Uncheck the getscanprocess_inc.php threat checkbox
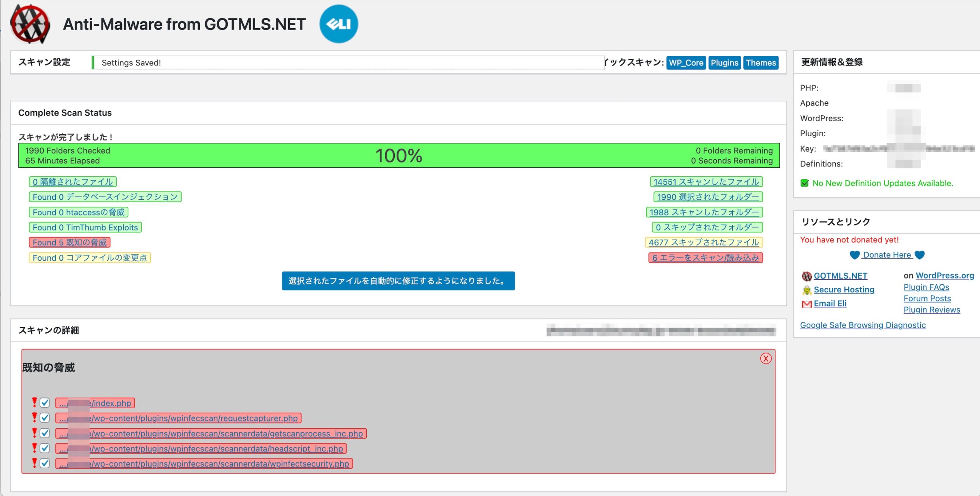Screen dimensions: 980x496 point(45,433)
